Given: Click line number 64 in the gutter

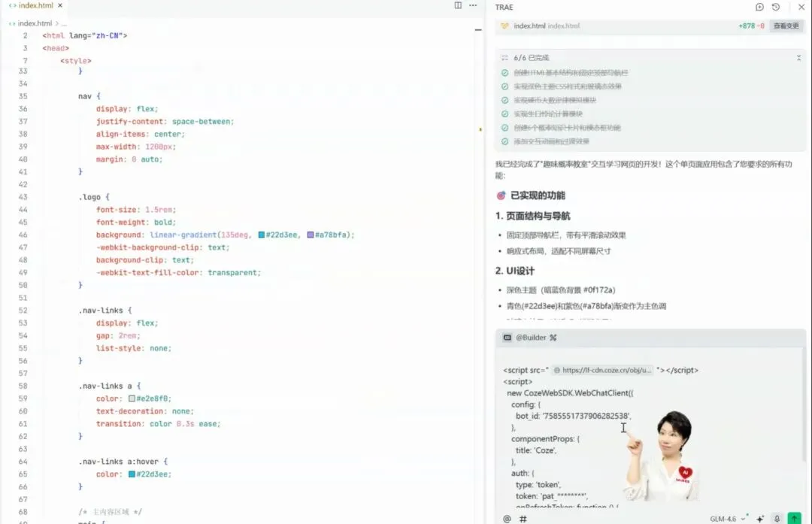Looking at the screenshot, I should point(23,462).
